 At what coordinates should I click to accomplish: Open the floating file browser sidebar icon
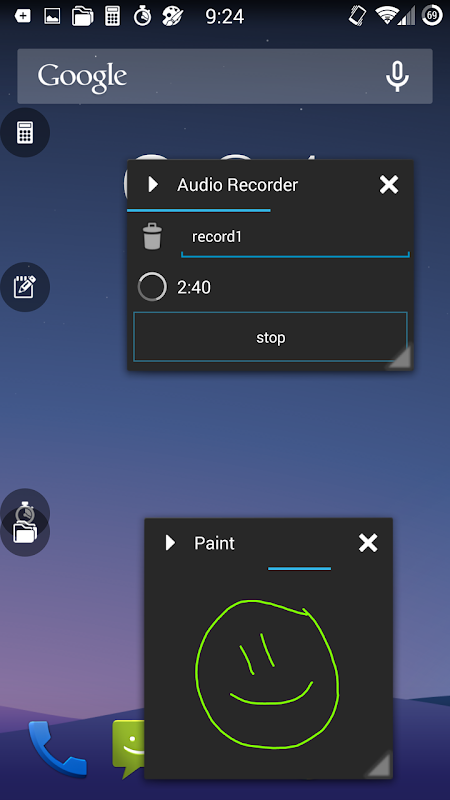point(25,533)
